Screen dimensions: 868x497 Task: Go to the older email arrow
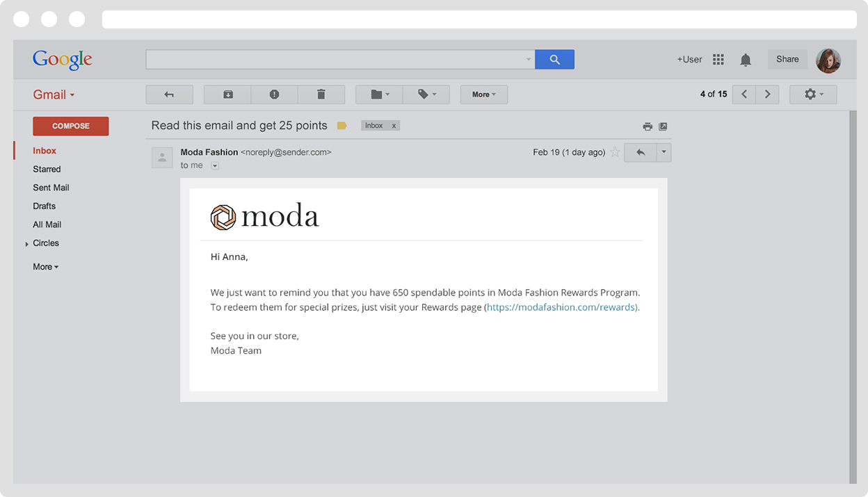pos(767,95)
